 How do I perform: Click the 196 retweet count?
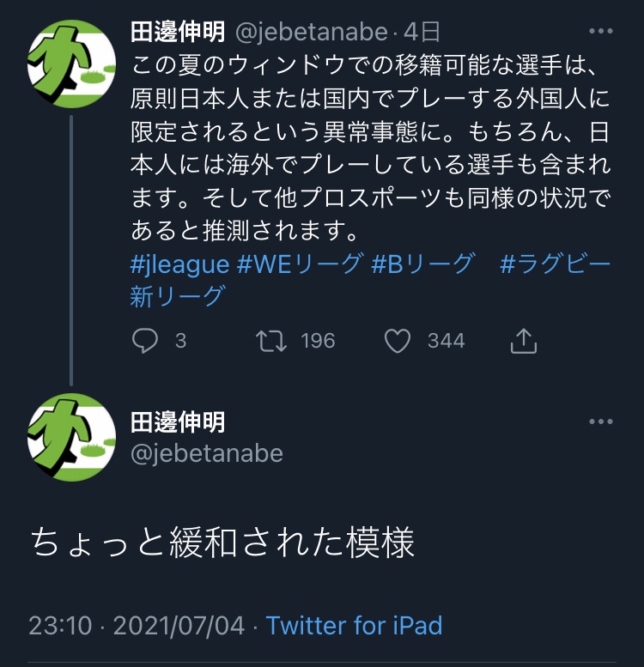pos(318,341)
